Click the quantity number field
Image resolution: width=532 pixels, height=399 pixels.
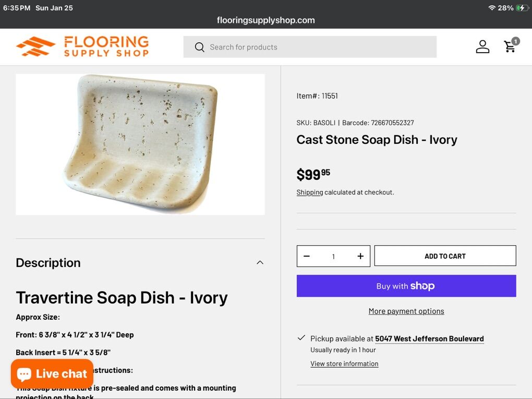pyautogui.click(x=333, y=256)
